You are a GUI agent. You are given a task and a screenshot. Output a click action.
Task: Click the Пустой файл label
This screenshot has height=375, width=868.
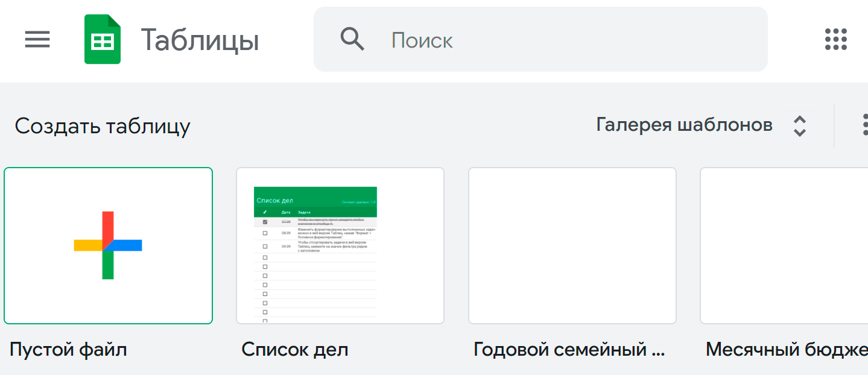pos(68,349)
